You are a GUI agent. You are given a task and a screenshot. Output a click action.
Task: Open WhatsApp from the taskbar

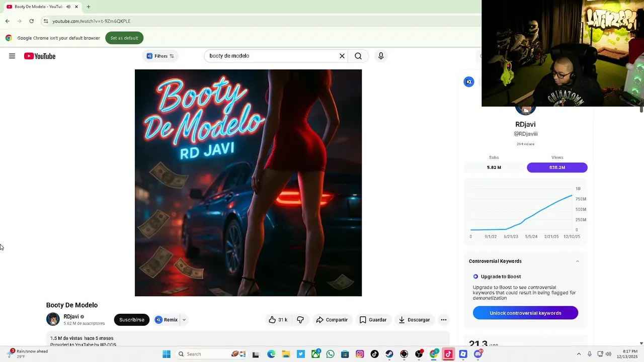pyautogui.click(x=330, y=354)
